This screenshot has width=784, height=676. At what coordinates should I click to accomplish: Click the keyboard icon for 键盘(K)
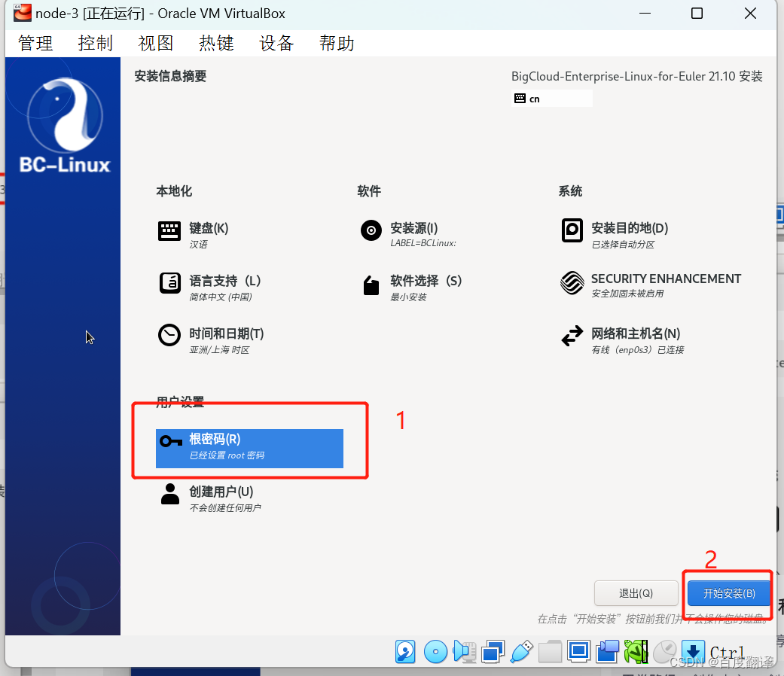click(169, 231)
